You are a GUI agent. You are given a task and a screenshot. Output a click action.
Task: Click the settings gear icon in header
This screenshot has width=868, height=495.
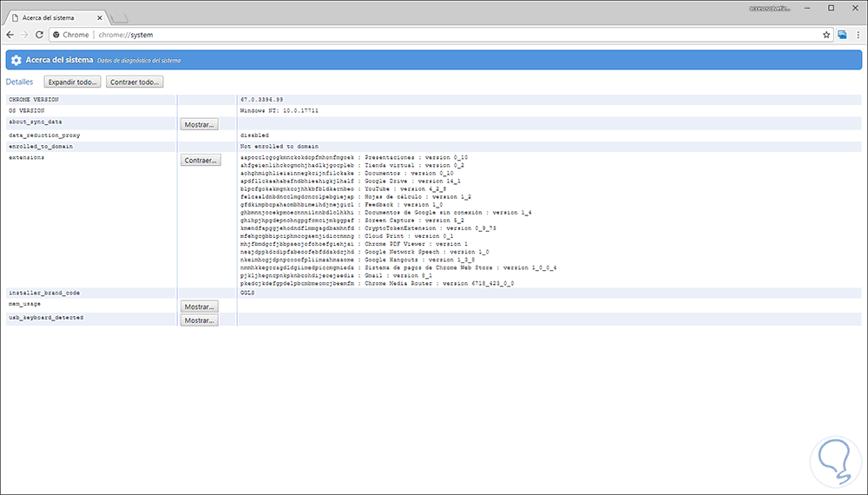tap(16, 60)
